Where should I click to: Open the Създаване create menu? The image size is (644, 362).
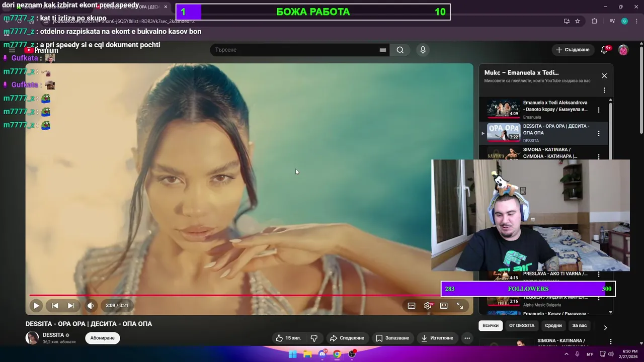pyautogui.click(x=573, y=50)
